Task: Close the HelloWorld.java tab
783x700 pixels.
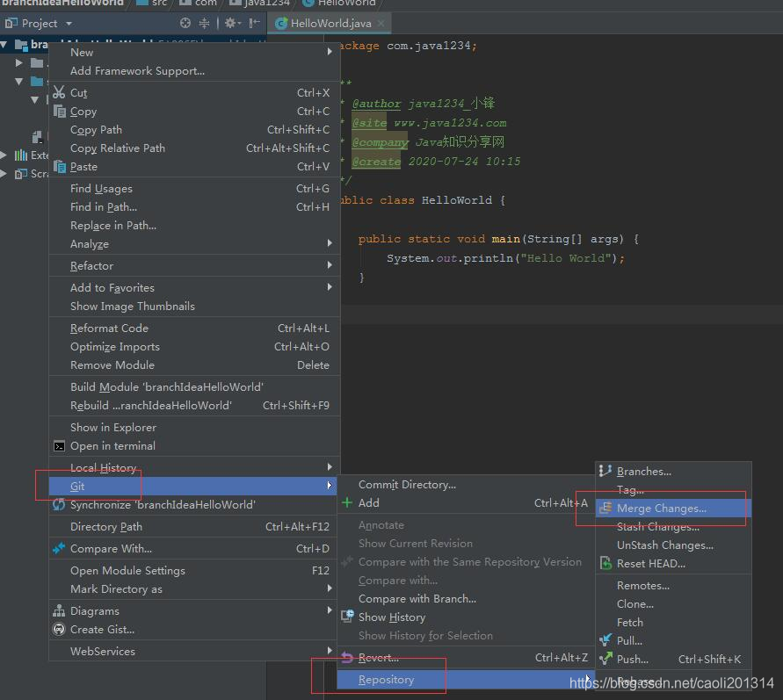Action: point(381,24)
